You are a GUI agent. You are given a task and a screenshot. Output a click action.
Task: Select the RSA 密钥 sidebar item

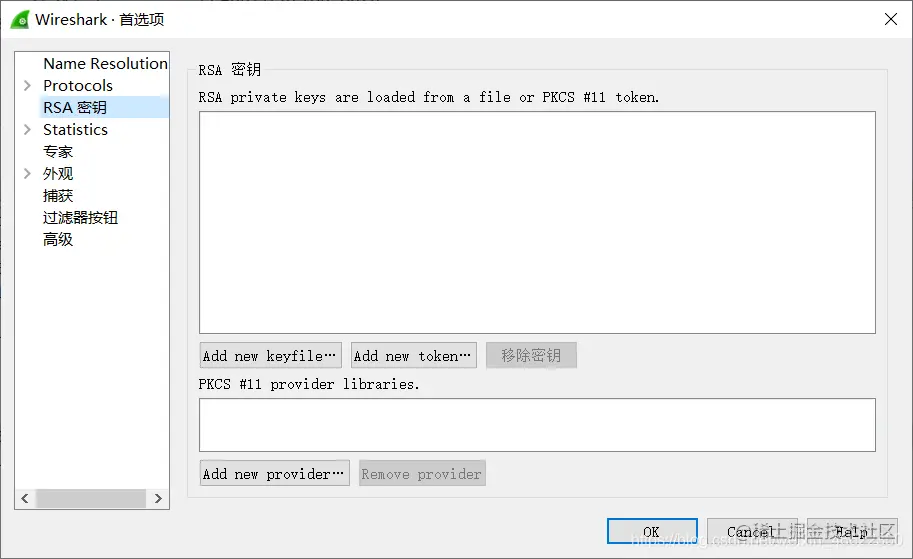(x=75, y=107)
